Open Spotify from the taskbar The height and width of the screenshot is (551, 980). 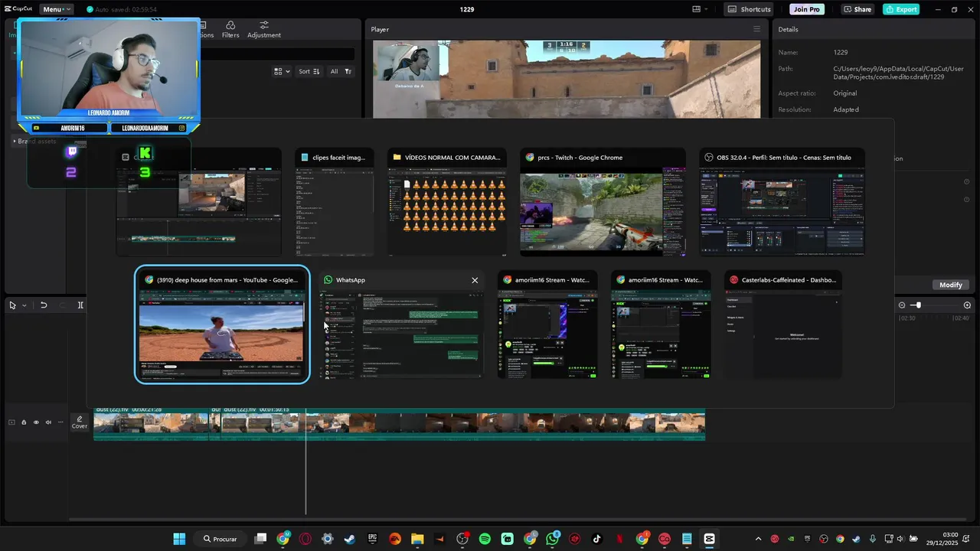pyautogui.click(x=485, y=539)
